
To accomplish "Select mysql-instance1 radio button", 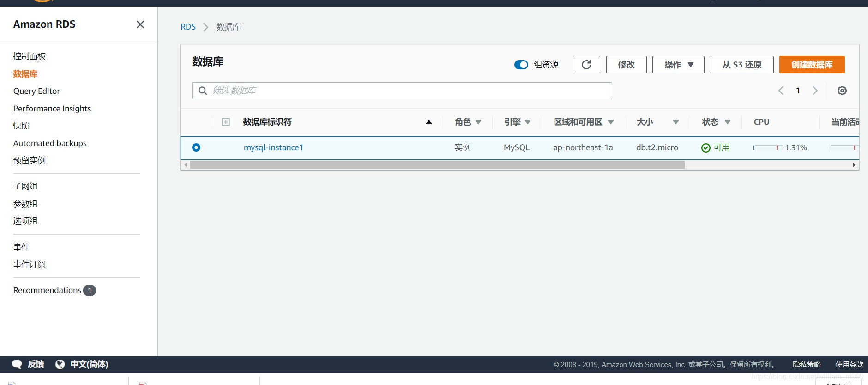I will pyautogui.click(x=196, y=147).
